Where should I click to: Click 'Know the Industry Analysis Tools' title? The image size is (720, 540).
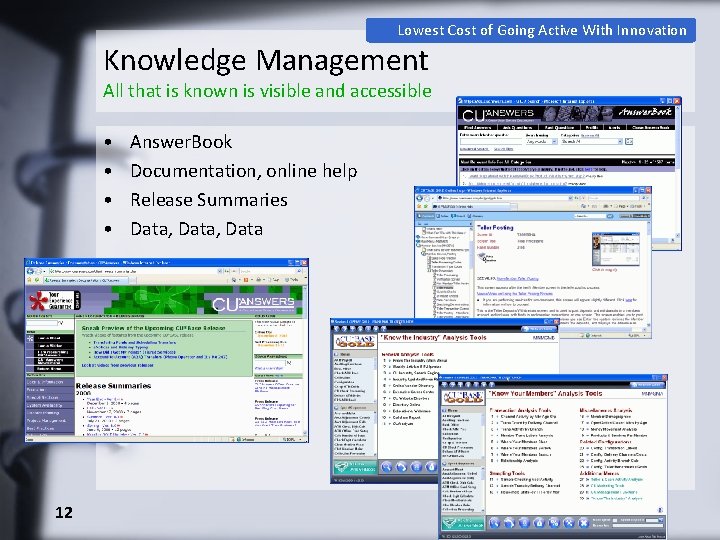[433, 338]
